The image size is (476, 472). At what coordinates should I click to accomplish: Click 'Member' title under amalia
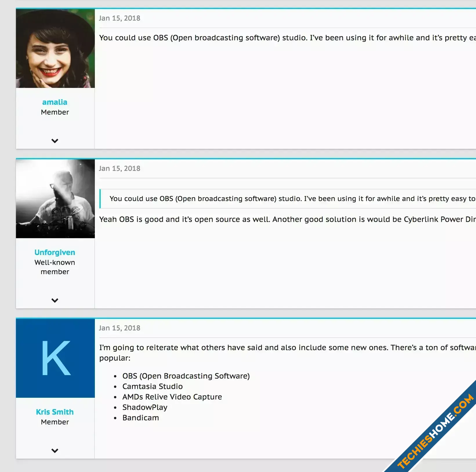coord(55,112)
